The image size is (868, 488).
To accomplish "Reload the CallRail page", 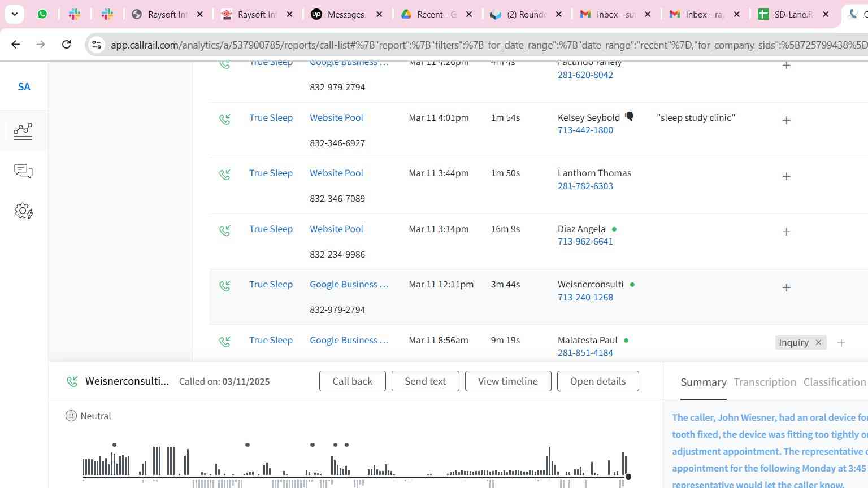I will [x=66, y=44].
